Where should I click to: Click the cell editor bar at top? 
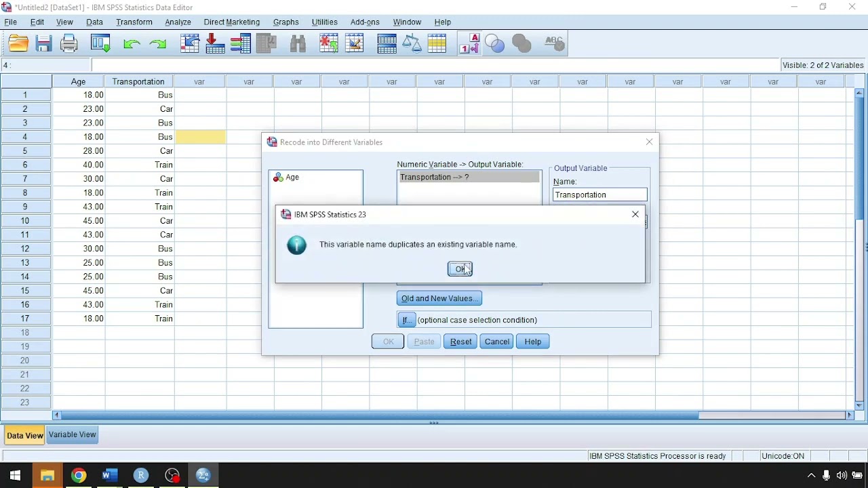click(435, 65)
